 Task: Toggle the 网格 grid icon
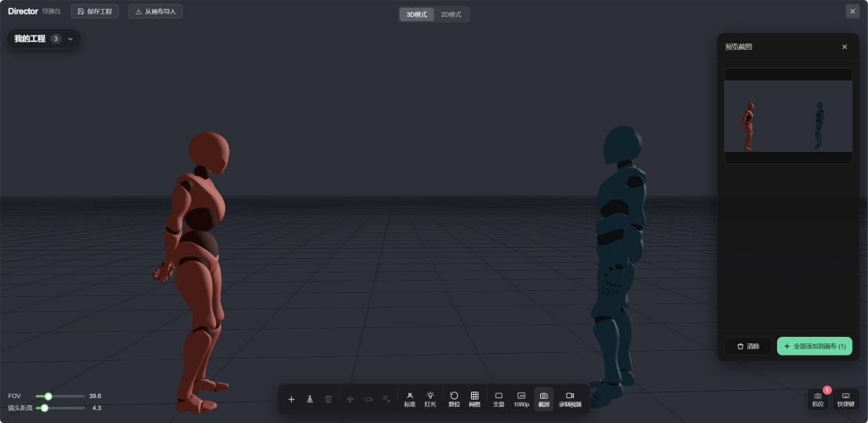[x=474, y=399]
